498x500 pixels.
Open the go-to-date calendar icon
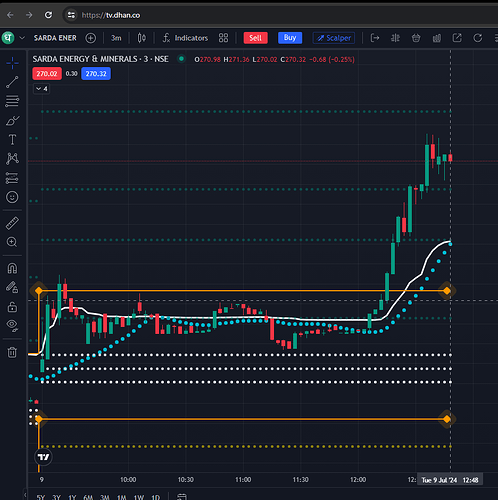coord(182,497)
